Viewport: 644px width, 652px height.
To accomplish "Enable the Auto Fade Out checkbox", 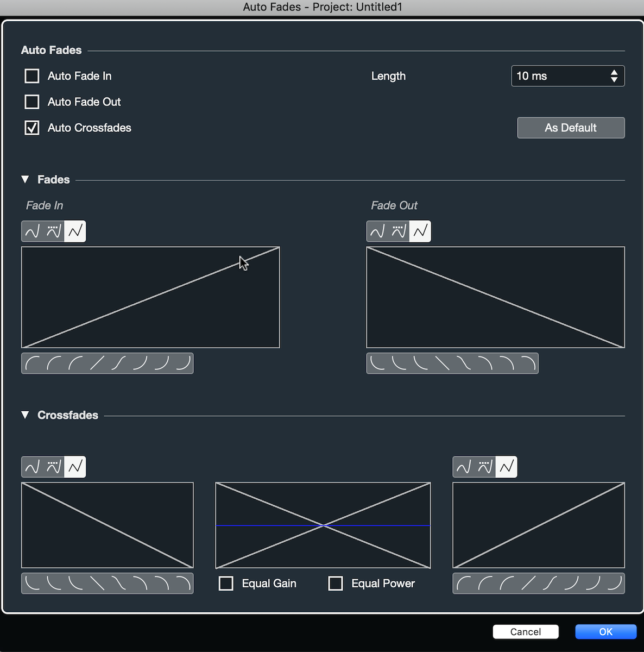I will (x=32, y=102).
